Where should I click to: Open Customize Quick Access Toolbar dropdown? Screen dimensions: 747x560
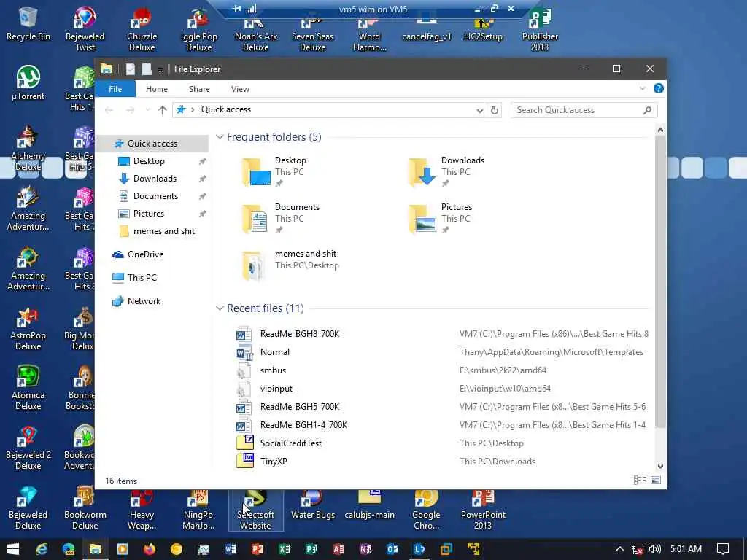(x=160, y=70)
